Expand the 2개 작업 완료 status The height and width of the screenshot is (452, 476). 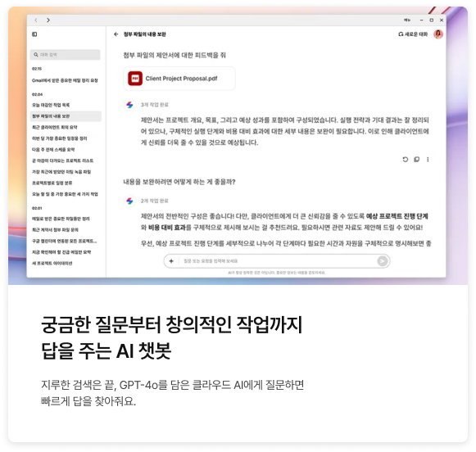click(x=155, y=201)
